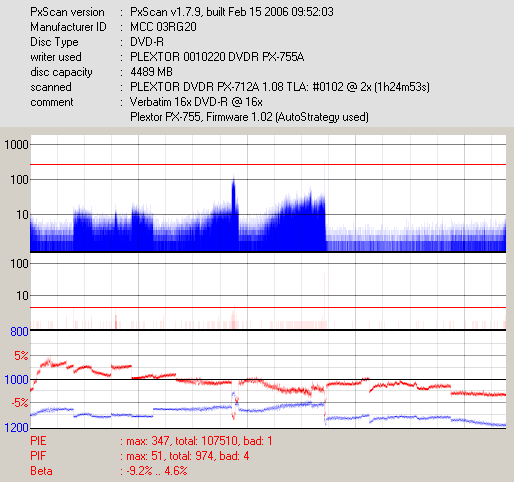The height and width of the screenshot is (482, 514).
Task: Click the Manufacturer ID field label
Action: 68,27
